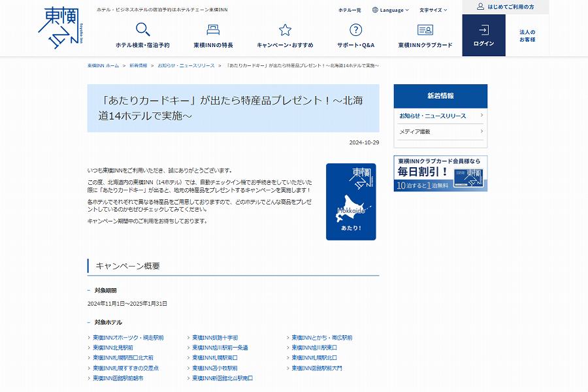Screen dimensions: 588x392
Task: Click the header tagline ホテル・ビジネスホテルの宿泊予約
Action: pos(162,10)
